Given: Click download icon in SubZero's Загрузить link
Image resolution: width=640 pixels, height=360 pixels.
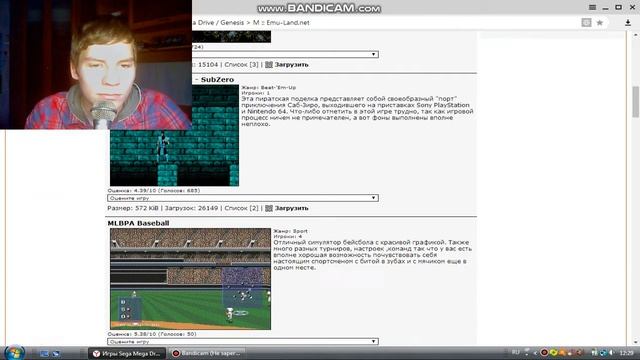Looking at the screenshot, I should (269, 208).
